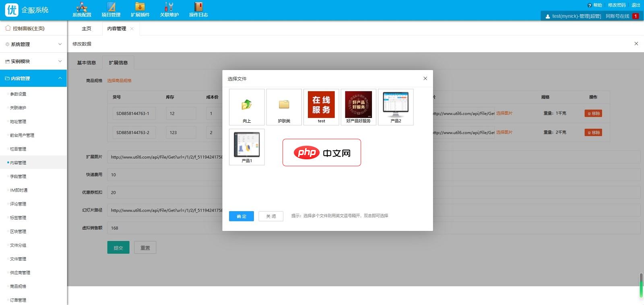This screenshot has width=644, height=305.
Task: Open 供应商管理 in sidebar
Action: 20,273
